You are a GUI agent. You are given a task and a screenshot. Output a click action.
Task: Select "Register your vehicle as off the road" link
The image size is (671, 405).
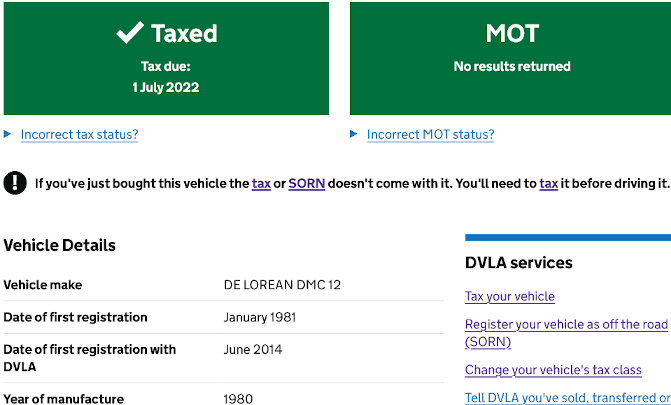pyautogui.click(x=565, y=325)
